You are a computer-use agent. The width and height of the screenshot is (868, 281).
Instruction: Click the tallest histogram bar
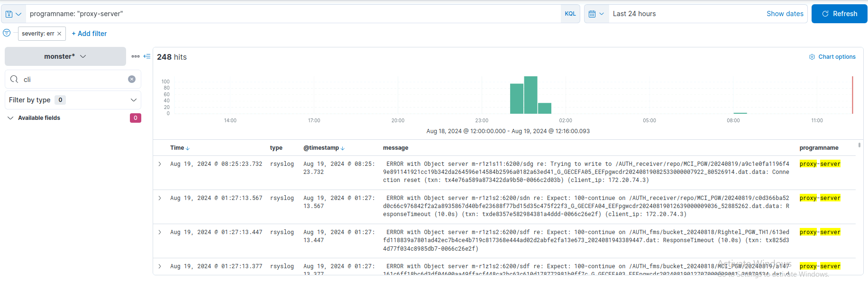point(530,95)
